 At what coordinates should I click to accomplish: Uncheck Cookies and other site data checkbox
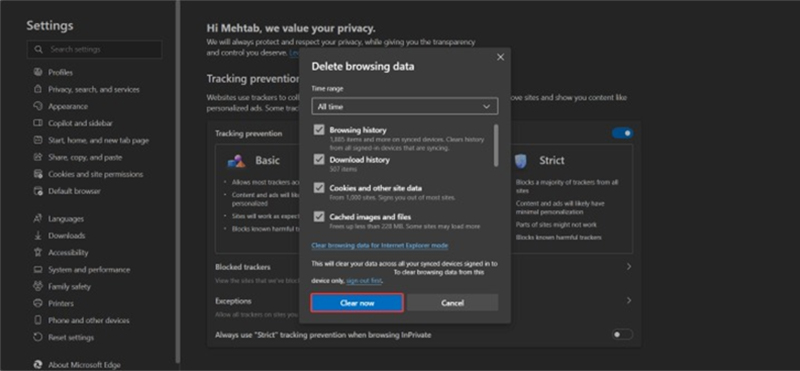319,188
